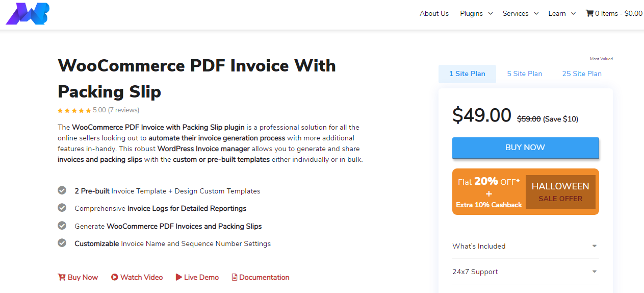Image resolution: width=644 pixels, height=293 pixels.
Task: Select the 1 Site Plan tab
Action: tap(467, 74)
